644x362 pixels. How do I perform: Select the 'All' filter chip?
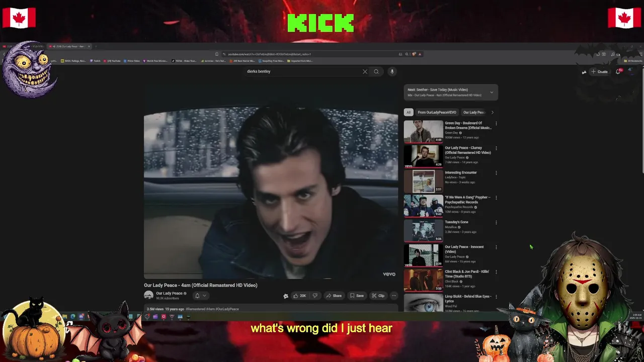tap(409, 112)
